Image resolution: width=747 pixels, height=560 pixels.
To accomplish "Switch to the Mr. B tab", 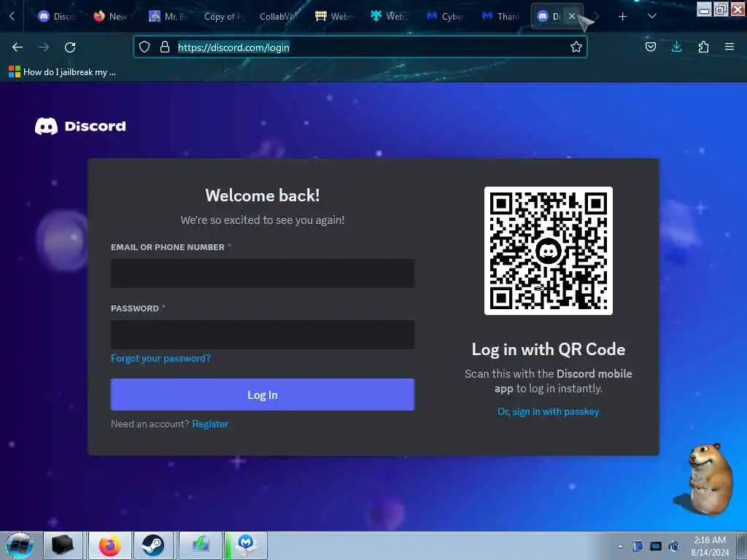I will coord(167,17).
